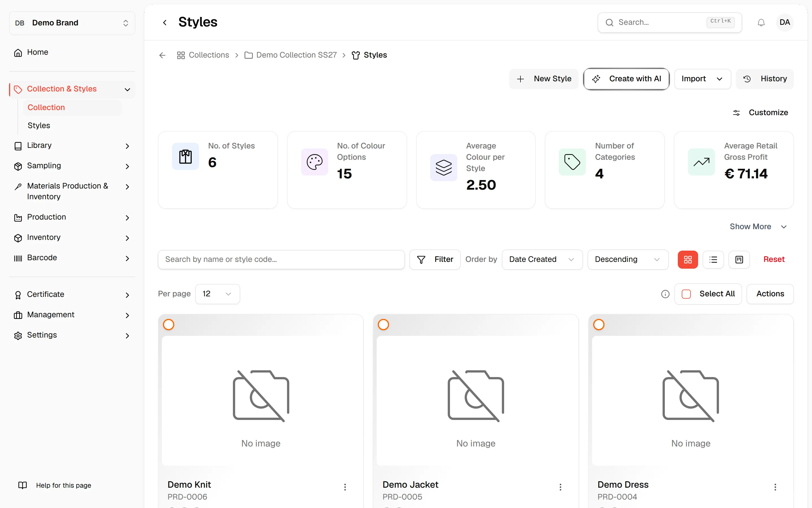The height and width of the screenshot is (508, 812).
Task: Click the Average Retail Gross Profit trend icon
Action: pos(701,162)
